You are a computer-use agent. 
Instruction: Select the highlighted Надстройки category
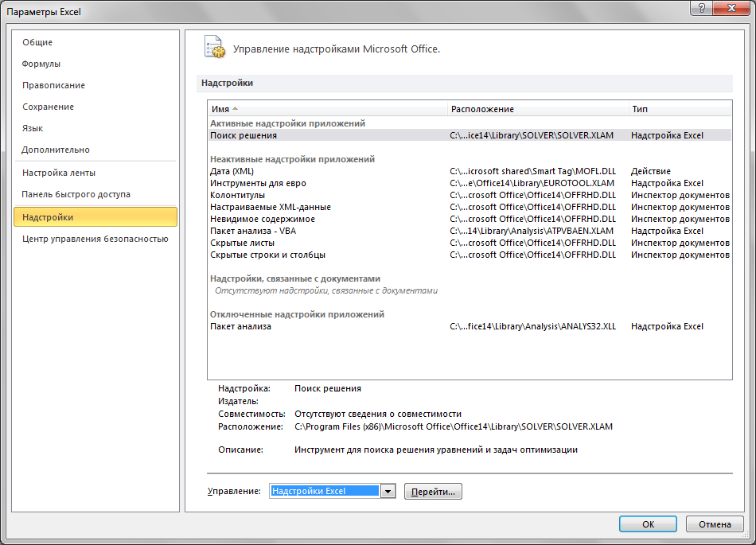pyautogui.click(x=95, y=217)
